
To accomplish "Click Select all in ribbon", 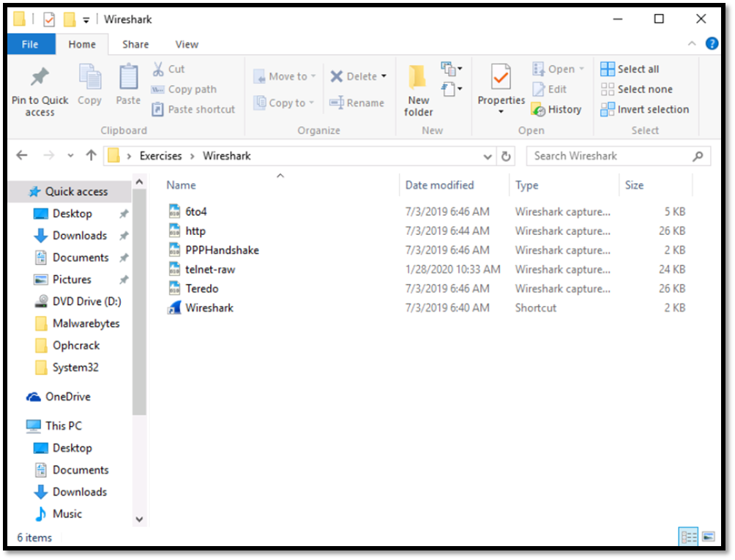I will 630,70.
